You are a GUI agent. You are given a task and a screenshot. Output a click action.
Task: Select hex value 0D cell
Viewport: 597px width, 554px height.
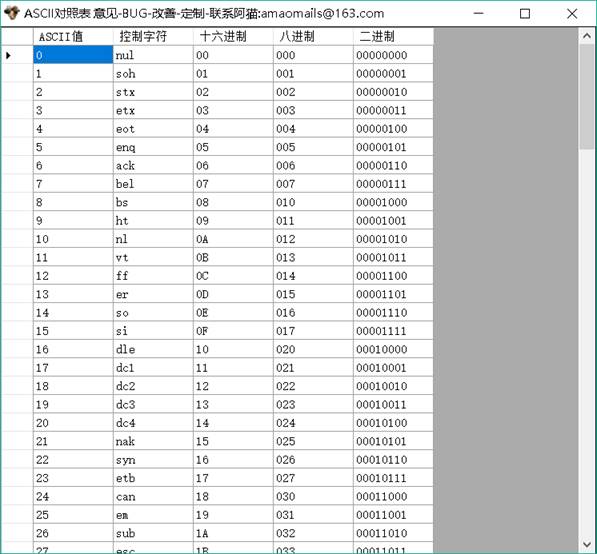coord(233,294)
